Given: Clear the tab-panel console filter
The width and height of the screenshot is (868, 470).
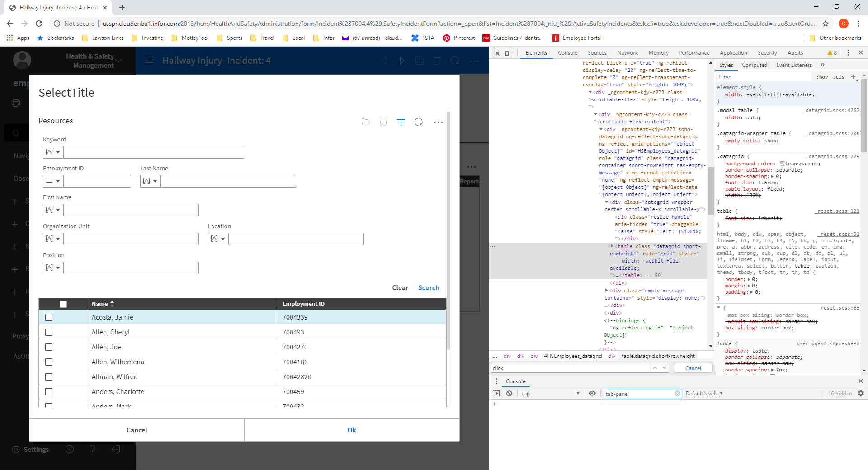Looking at the screenshot, I should [677, 394].
